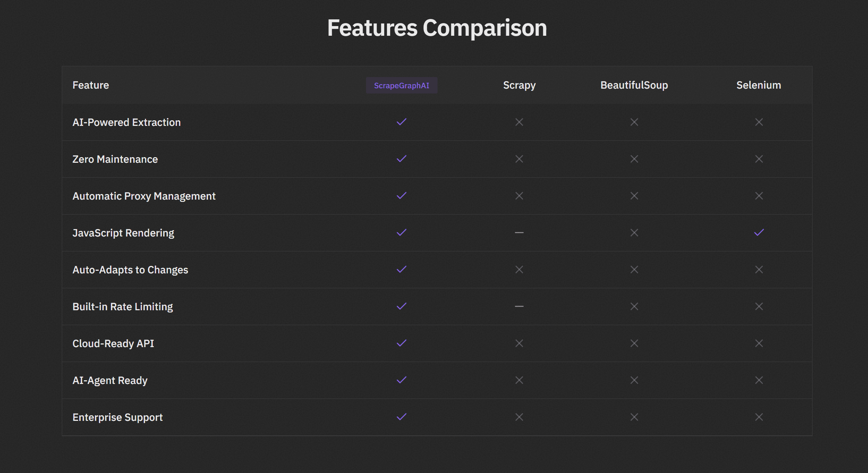Click the Scrapy dash for Built-in Rate Limiting
The width and height of the screenshot is (868, 473).
[519, 306]
